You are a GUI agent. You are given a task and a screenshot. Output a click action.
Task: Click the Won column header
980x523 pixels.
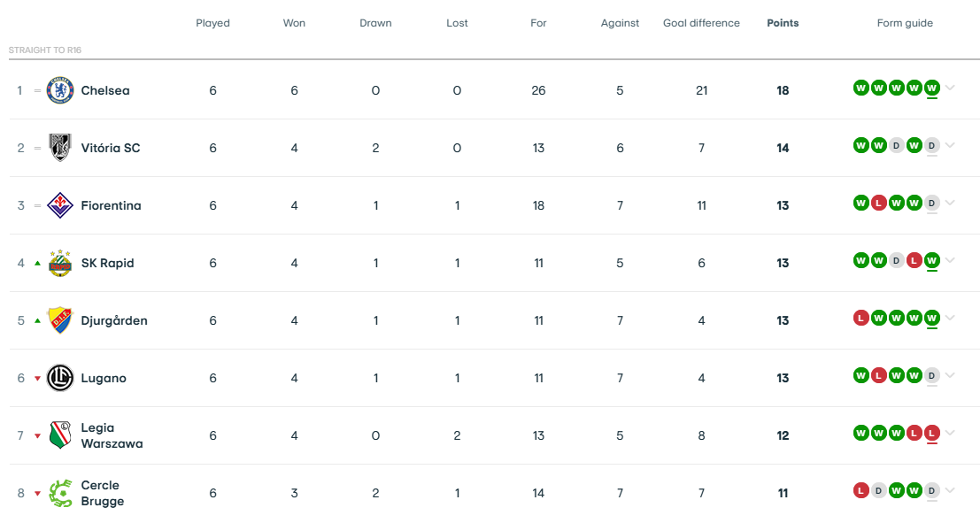point(295,23)
